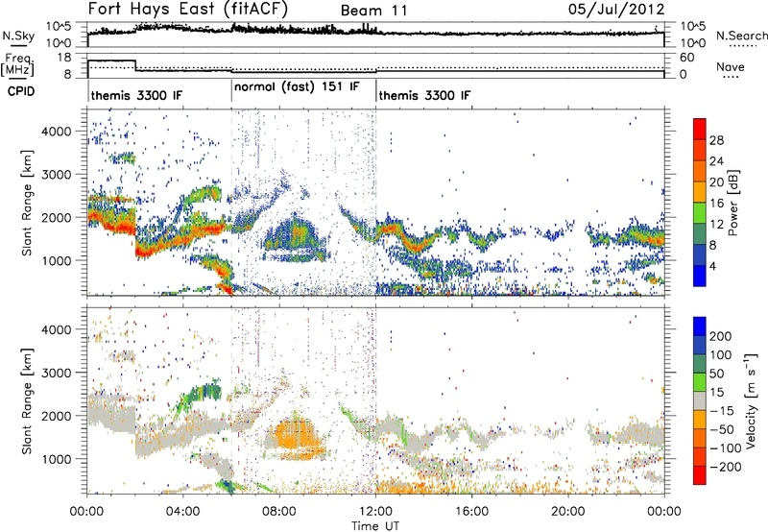Click the '16:00' time tick label
The height and width of the screenshot is (532, 768).
(x=471, y=512)
